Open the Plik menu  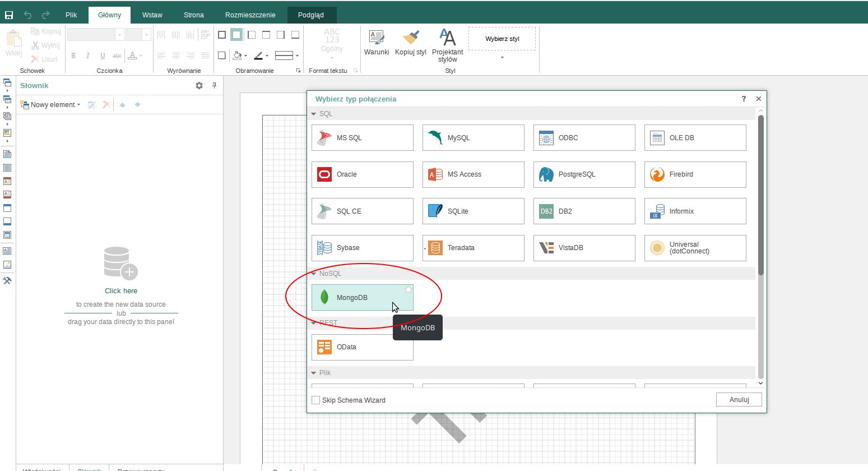(x=71, y=15)
